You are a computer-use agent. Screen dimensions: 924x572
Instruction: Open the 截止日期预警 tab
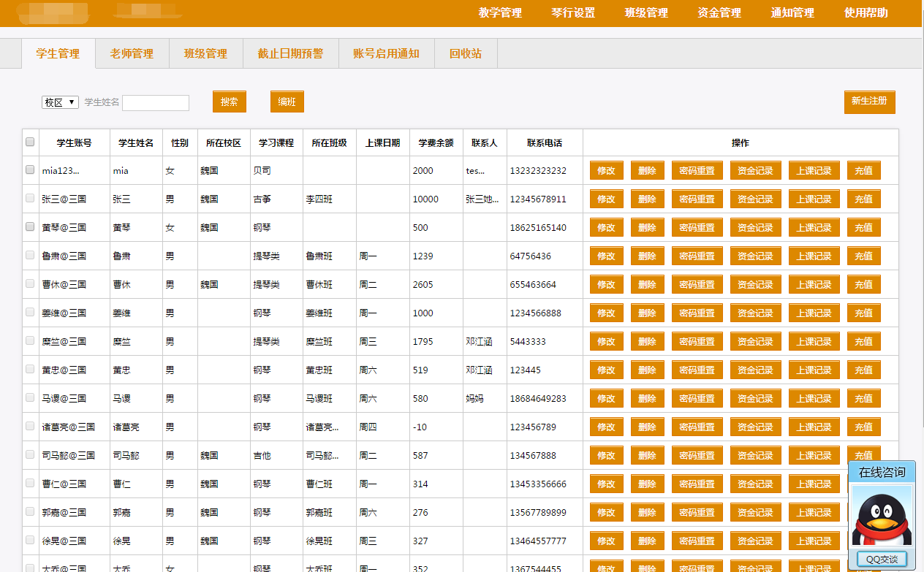click(290, 53)
